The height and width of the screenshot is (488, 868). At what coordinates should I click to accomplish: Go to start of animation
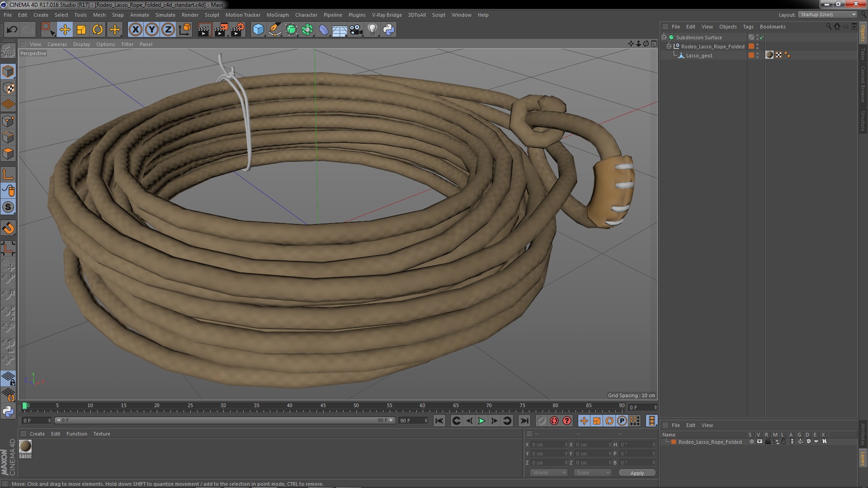click(439, 421)
